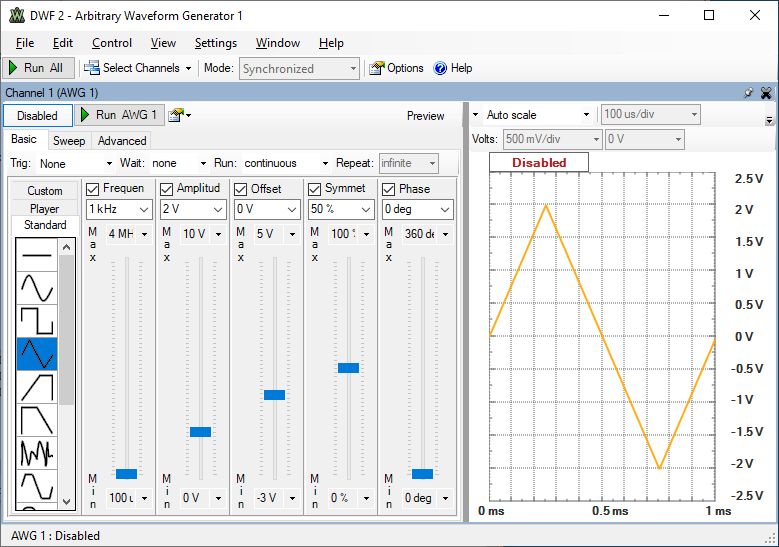Pick the ramp-up waveform icon
The image size is (779, 547).
click(x=37, y=387)
